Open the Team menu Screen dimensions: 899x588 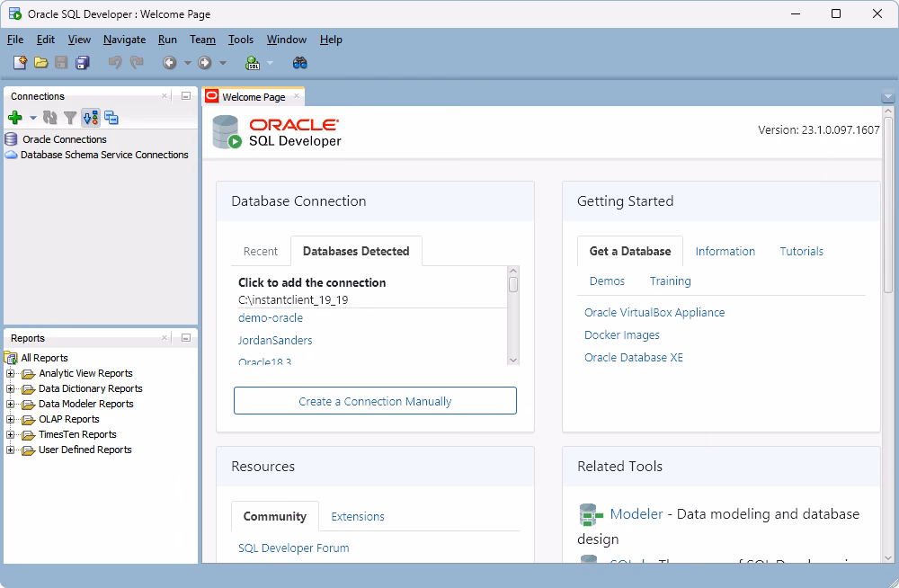(x=202, y=40)
